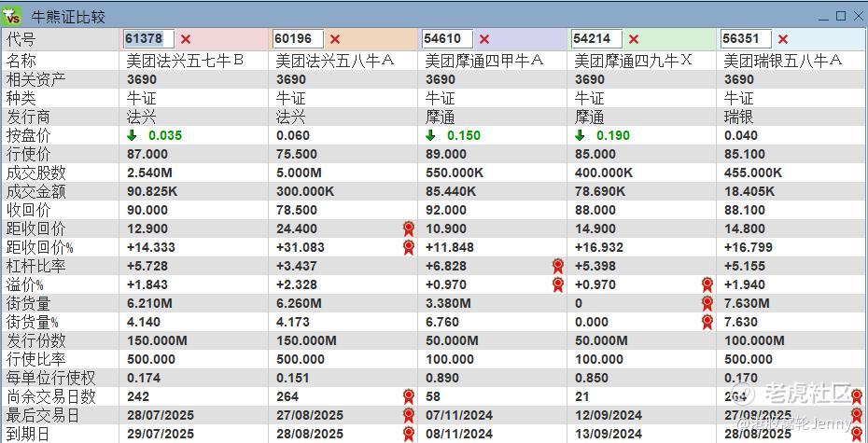868x443 pixels.
Task: Click the green down arrow beside 0.150
Action: click(x=430, y=135)
